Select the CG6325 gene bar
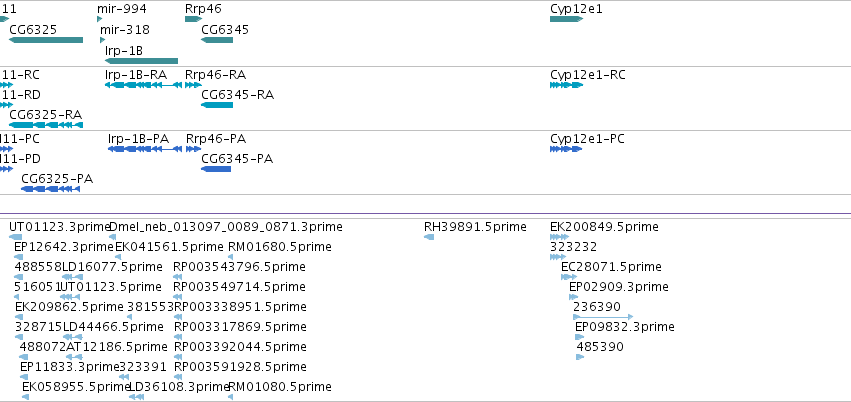851x402 pixels. [46, 40]
